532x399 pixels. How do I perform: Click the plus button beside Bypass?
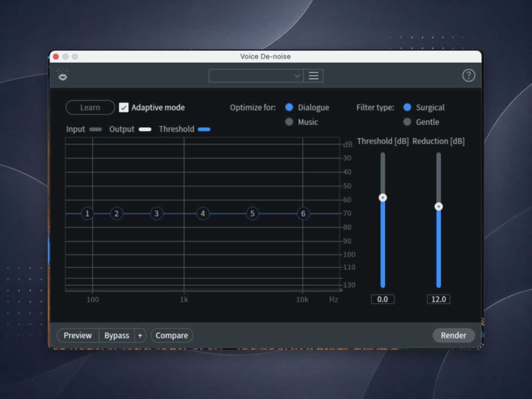(140, 335)
